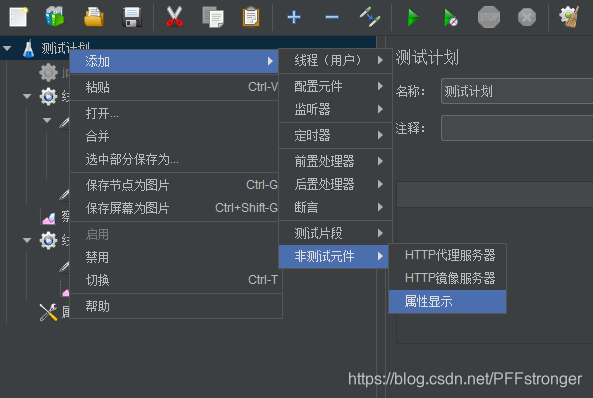Screen dimensions: 593x398
Task: Click the New test plan icon
Action: click(19, 17)
